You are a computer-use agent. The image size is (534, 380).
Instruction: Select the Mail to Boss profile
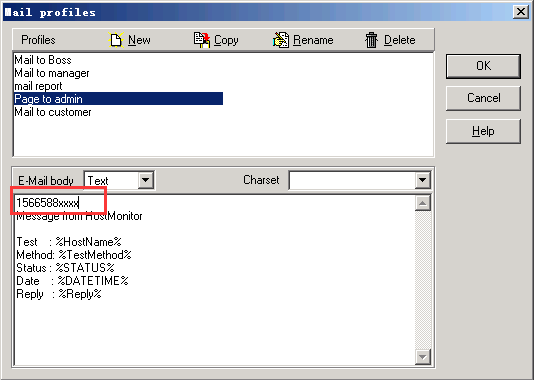(x=43, y=60)
